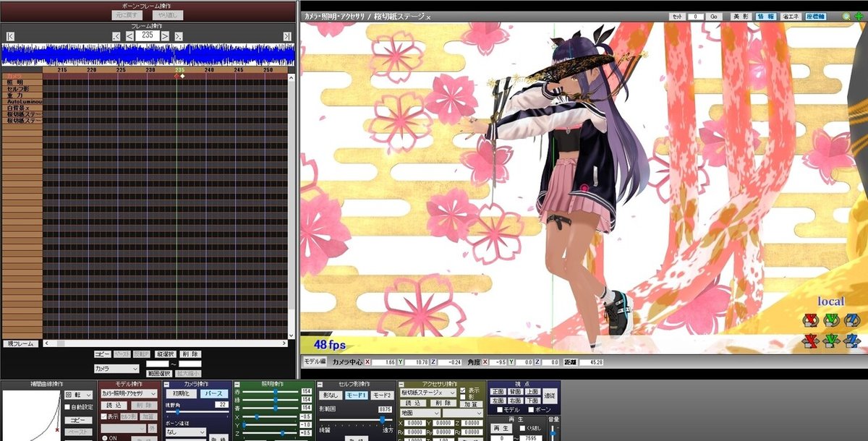
Task: Collapse the セルフ影操作 panel
Action: tap(320, 385)
